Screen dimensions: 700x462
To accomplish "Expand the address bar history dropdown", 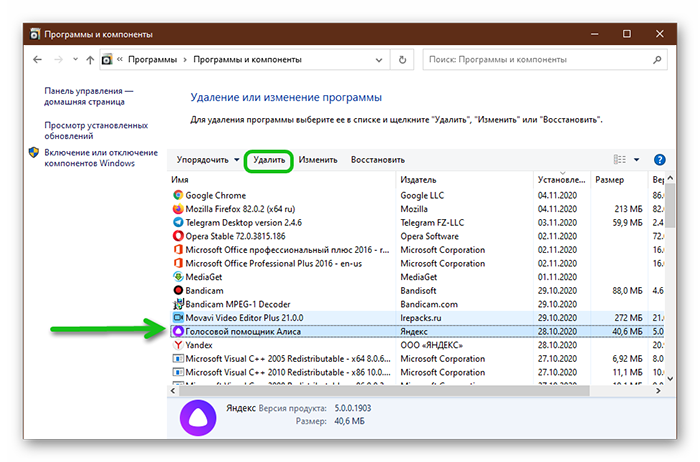I will [379, 60].
